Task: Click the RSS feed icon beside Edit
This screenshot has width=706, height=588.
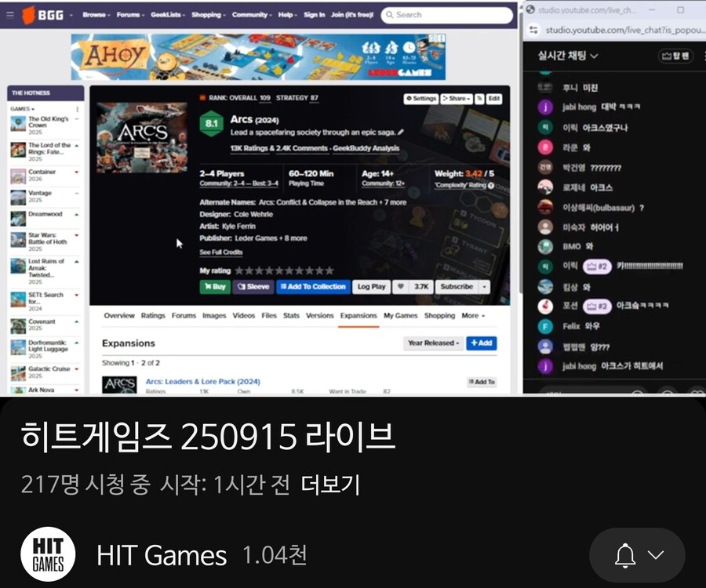Action: click(x=479, y=99)
